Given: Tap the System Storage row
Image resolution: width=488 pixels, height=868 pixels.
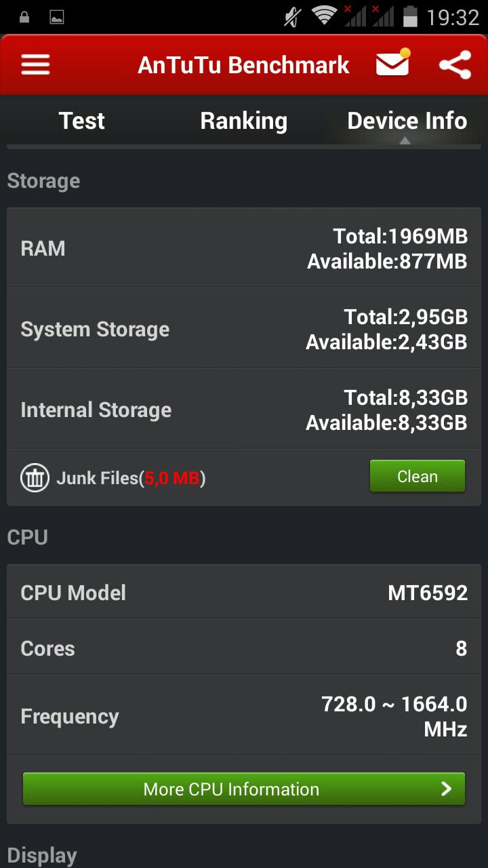Looking at the screenshot, I should coord(244,330).
